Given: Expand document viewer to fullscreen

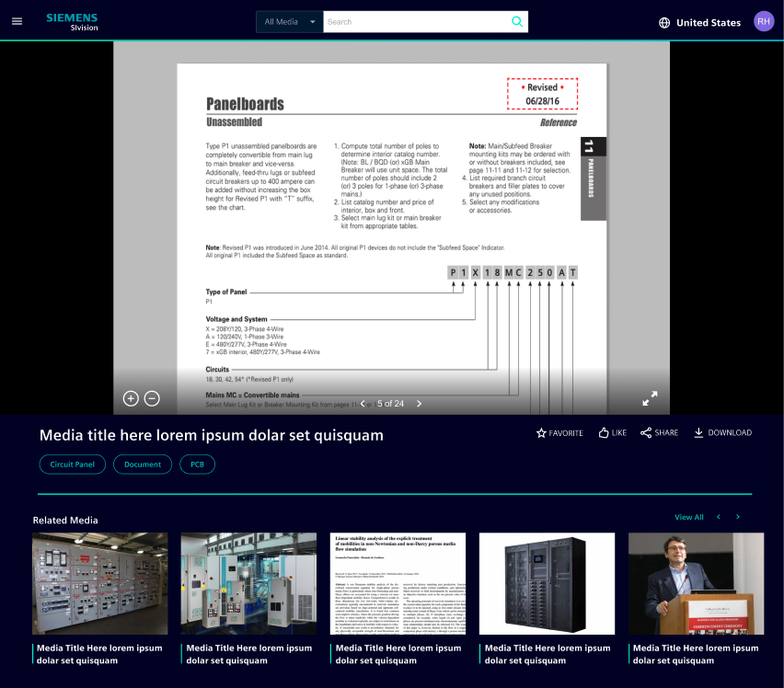Looking at the screenshot, I should tap(650, 398).
